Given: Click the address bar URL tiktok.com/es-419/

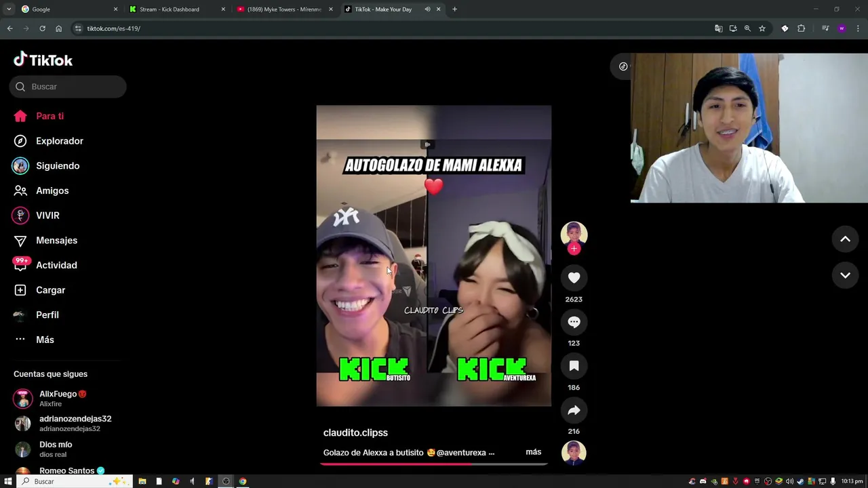Looking at the screenshot, I should (113, 28).
